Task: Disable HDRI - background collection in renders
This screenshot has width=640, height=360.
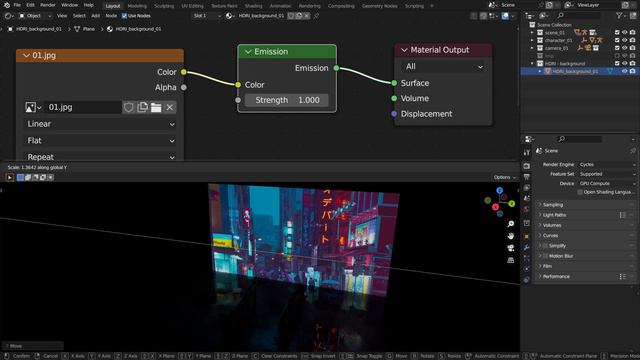Action: (632, 63)
